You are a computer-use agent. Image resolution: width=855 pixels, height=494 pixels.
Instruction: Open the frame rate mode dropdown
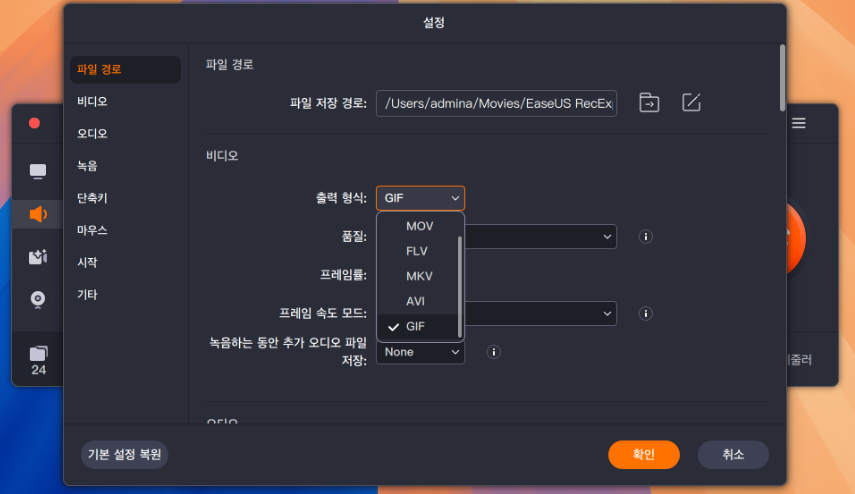point(540,314)
